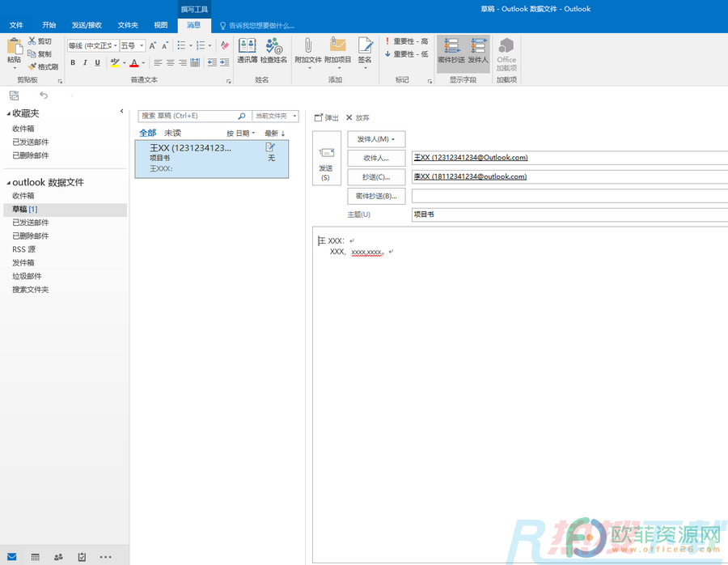Select the Message (消息) tab
Viewport: 728px width, 565px height.
click(x=194, y=25)
